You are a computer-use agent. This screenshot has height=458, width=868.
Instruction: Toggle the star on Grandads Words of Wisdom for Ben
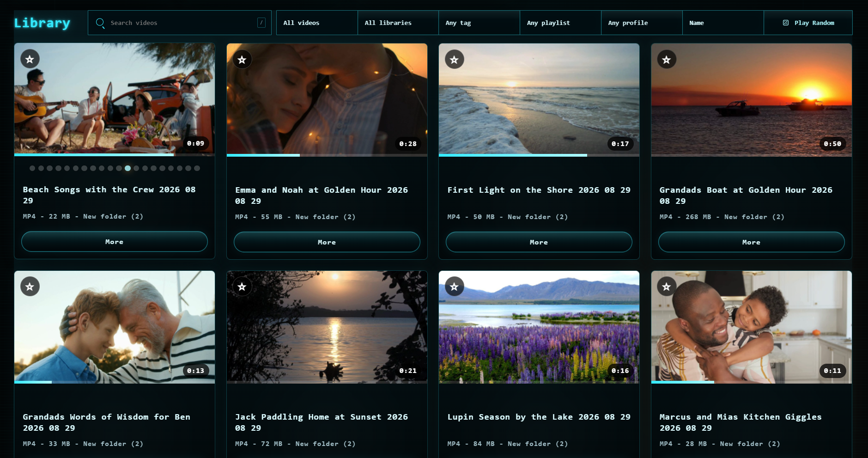click(30, 287)
